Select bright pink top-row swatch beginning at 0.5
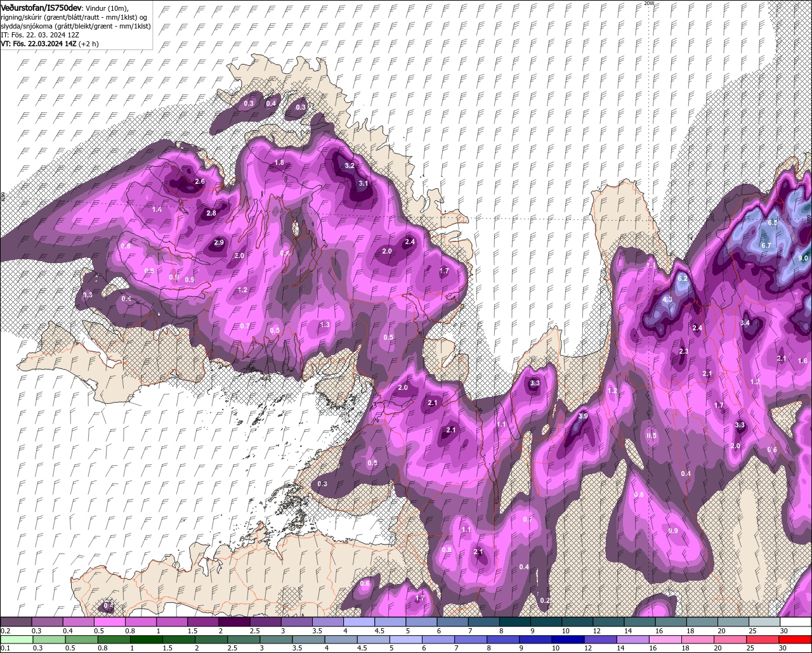Viewport: 812px width, 653px height. [x=110, y=622]
